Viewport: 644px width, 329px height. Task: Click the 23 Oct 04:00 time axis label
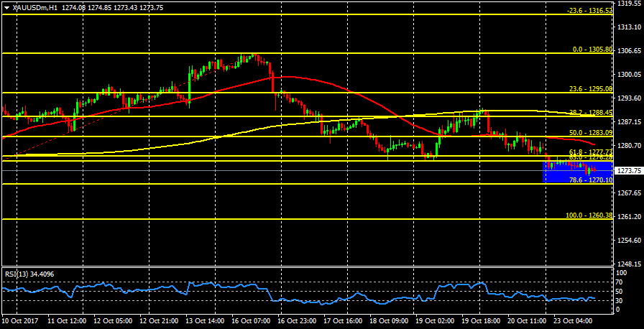coord(572,321)
